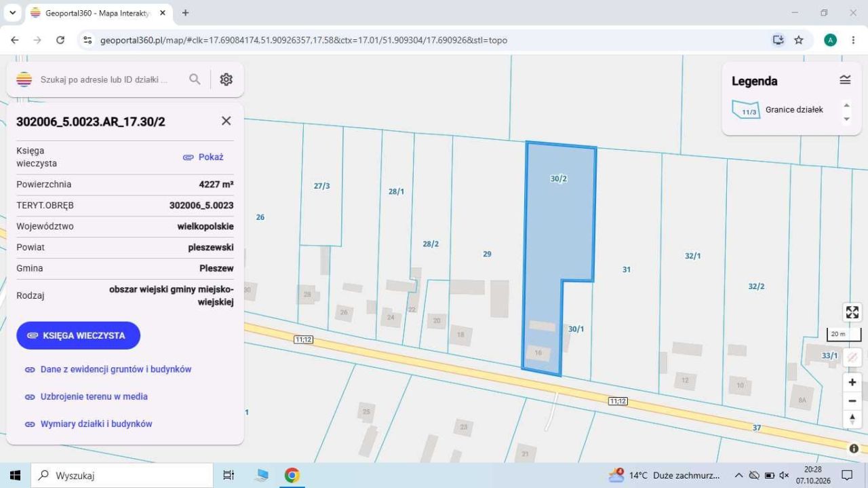Select parcel 28/2 on the map
This screenshot has width=868, height=488.
pyautogui.click(x=431, y=244)
